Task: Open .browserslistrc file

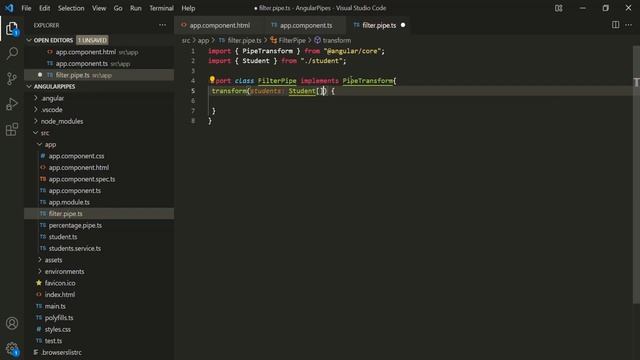Action: (x=61, y=352)
